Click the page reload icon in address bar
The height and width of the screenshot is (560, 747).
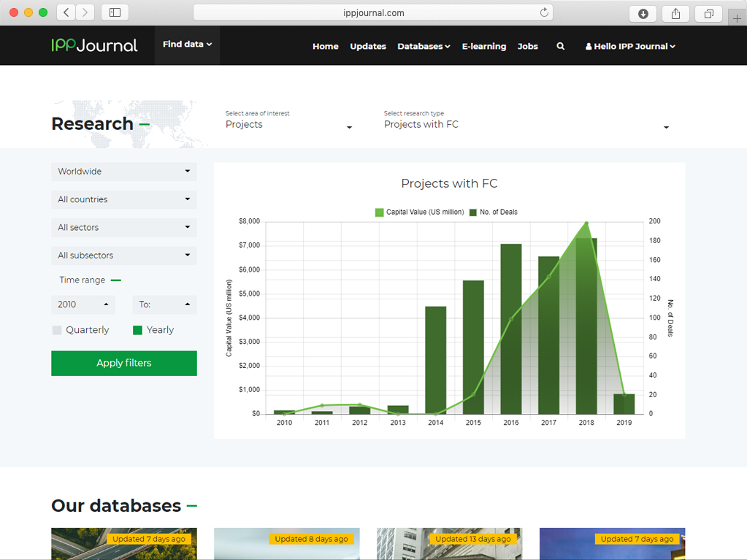544,12
